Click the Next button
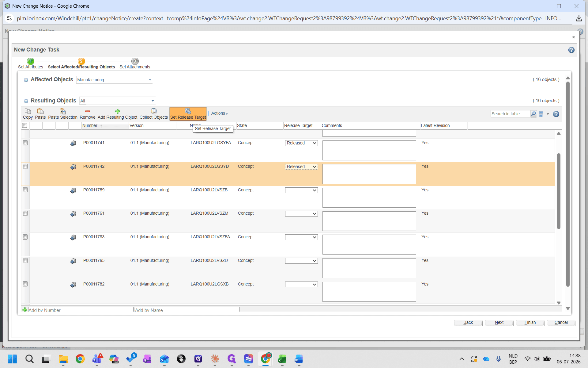 [499, 323]
